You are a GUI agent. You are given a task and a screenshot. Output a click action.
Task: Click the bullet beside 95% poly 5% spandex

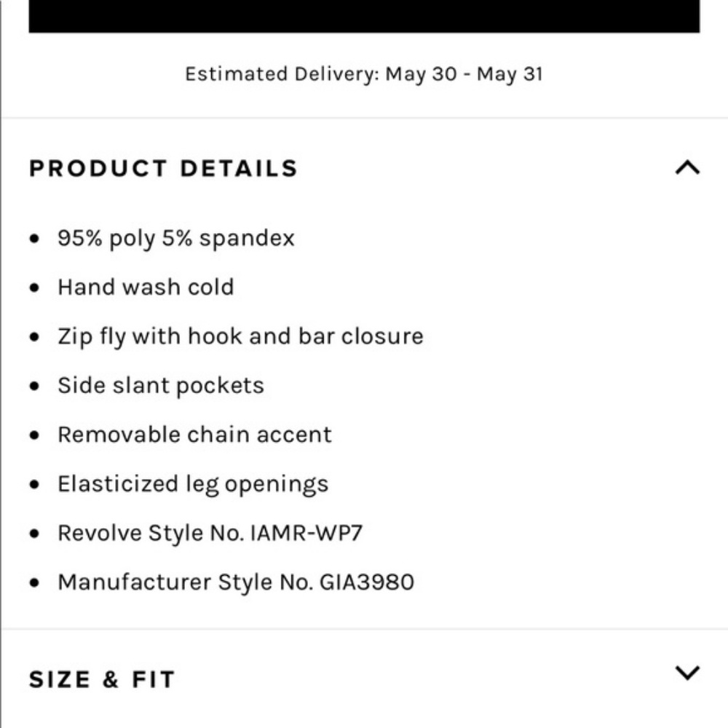point(35,239)
